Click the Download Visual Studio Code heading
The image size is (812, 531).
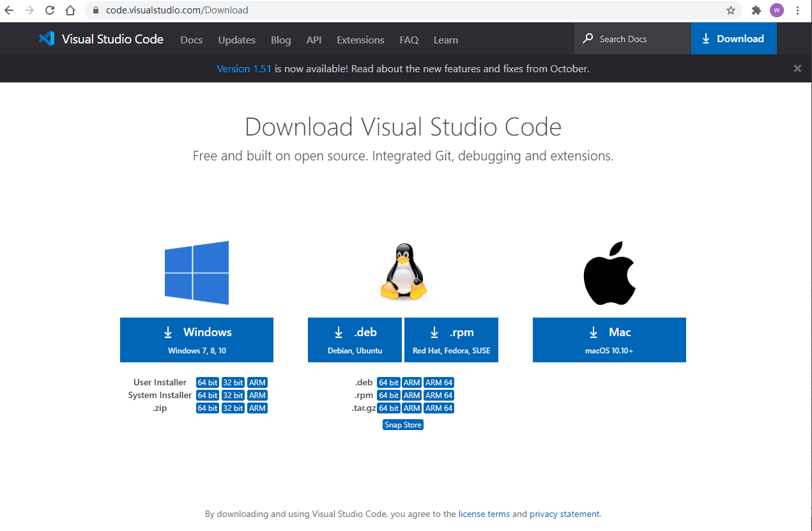pyautogui.click(x=403, y=127)
